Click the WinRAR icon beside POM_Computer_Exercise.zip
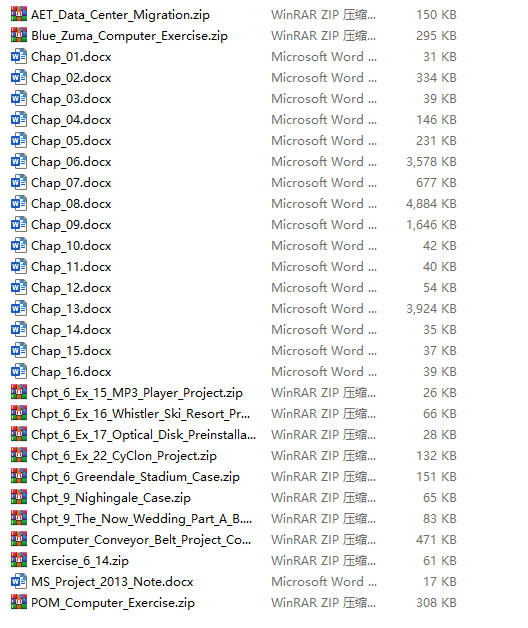528x628 pixels. click(x=19, y=602)
